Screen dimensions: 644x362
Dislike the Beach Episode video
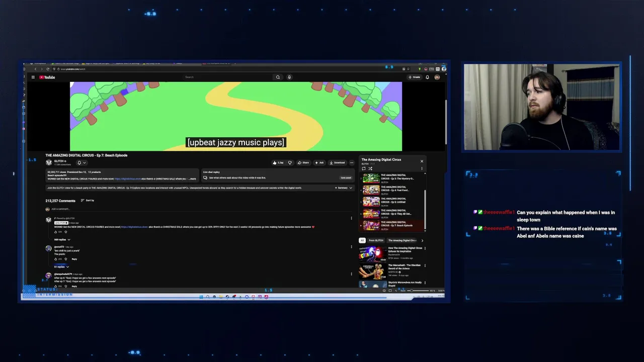click(290, 163)
